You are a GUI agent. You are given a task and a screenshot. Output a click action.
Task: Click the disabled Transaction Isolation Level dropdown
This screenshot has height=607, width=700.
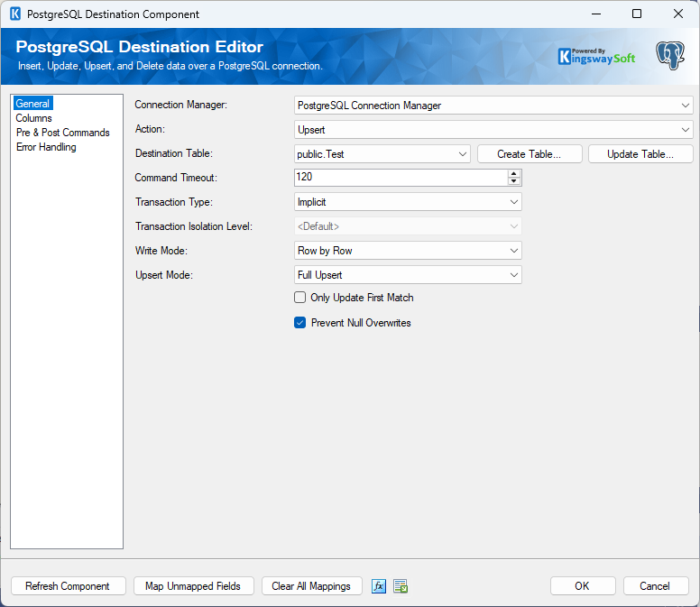408,226
